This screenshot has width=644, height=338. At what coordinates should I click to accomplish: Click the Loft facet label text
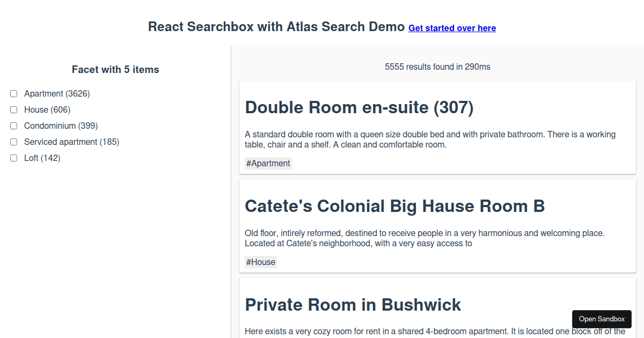pos(41,158)
